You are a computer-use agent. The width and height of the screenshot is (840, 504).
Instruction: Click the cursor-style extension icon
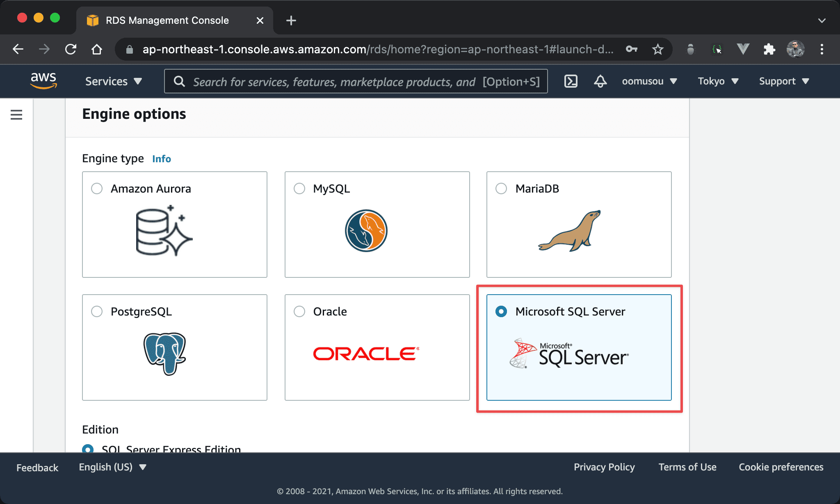click(717, 50)
